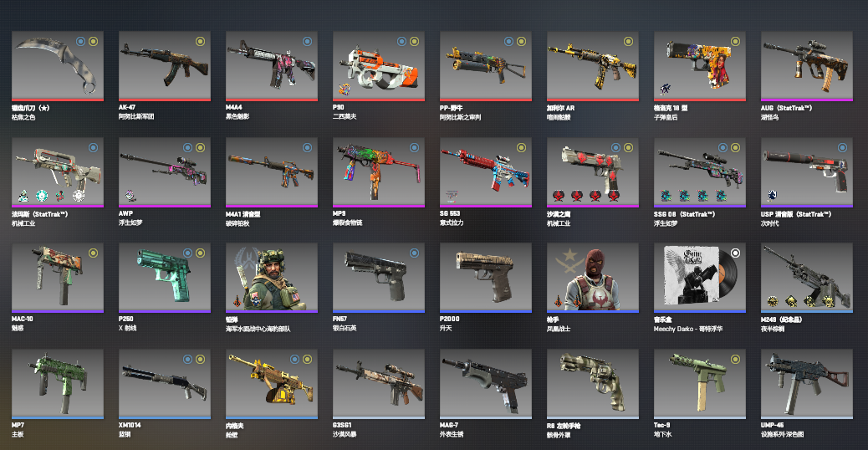Open the AWP sniper rifle item
This screenshot has width=868, height=450.
pyautogui.click(x=165, y=172)
